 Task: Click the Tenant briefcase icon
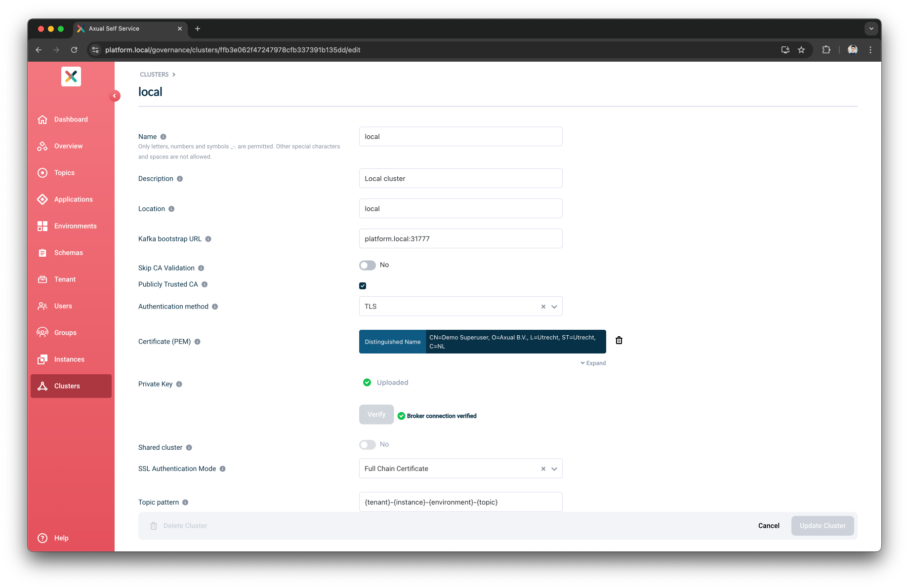[42, 279]
